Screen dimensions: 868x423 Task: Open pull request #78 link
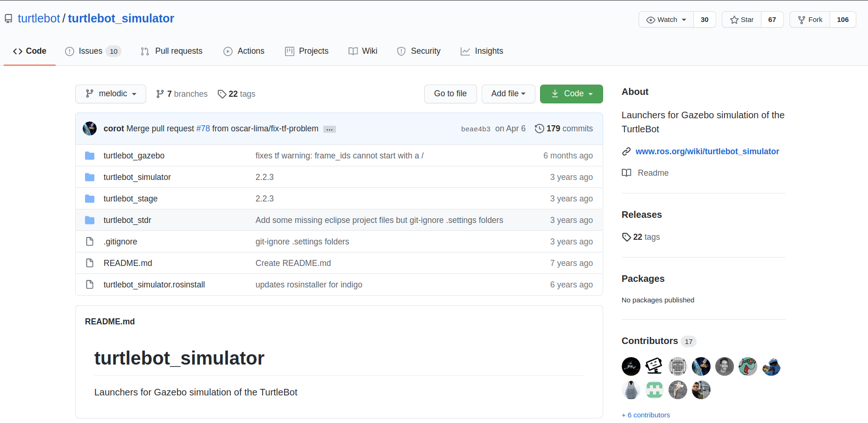coord(203,129)
